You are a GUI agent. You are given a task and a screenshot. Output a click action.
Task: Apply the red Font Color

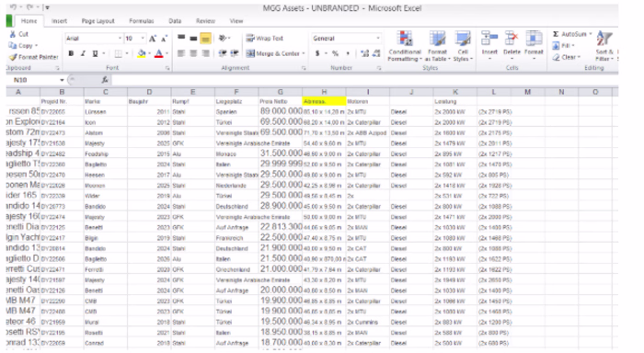point(158,53)
